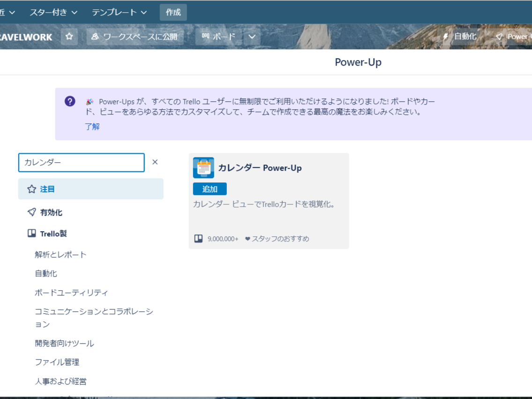
Task: Open the ボードユーティリティ category
Action: click(x=71, y=293)
